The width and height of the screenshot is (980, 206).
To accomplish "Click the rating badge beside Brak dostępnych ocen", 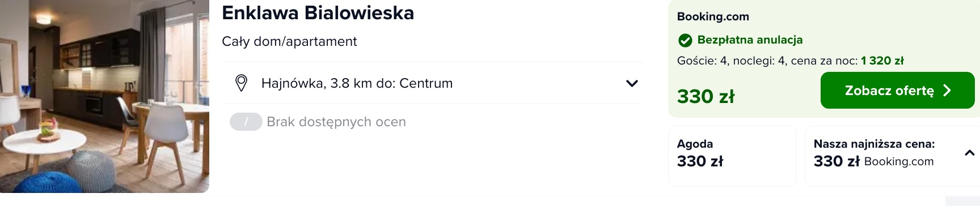I will pos(246,122).
